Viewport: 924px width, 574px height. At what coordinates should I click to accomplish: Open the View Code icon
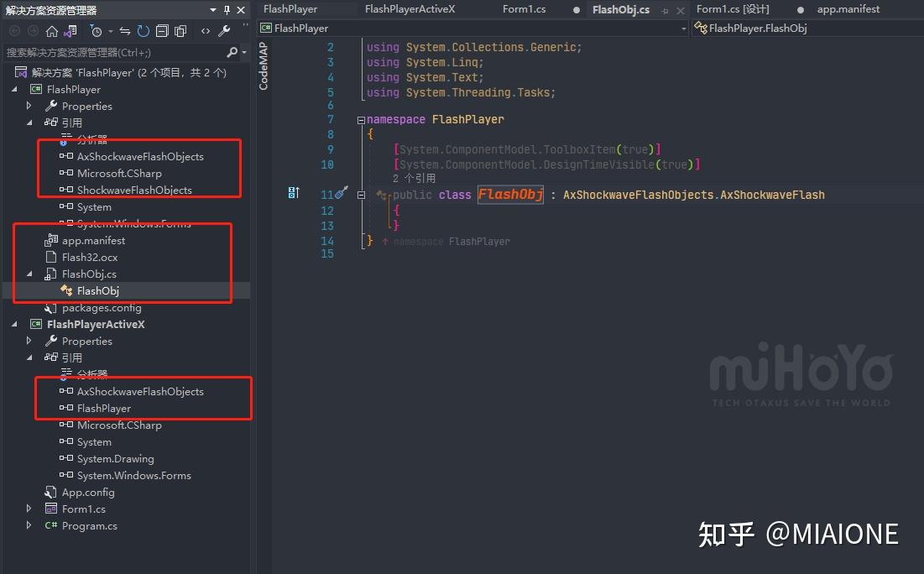tap(206, 30)
